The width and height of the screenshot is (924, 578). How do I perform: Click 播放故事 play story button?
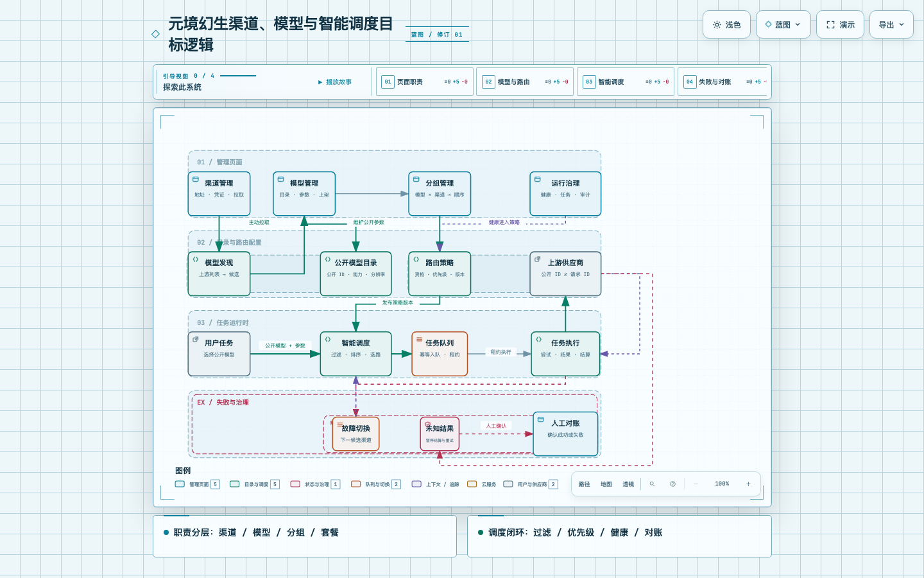pos(335,82)
